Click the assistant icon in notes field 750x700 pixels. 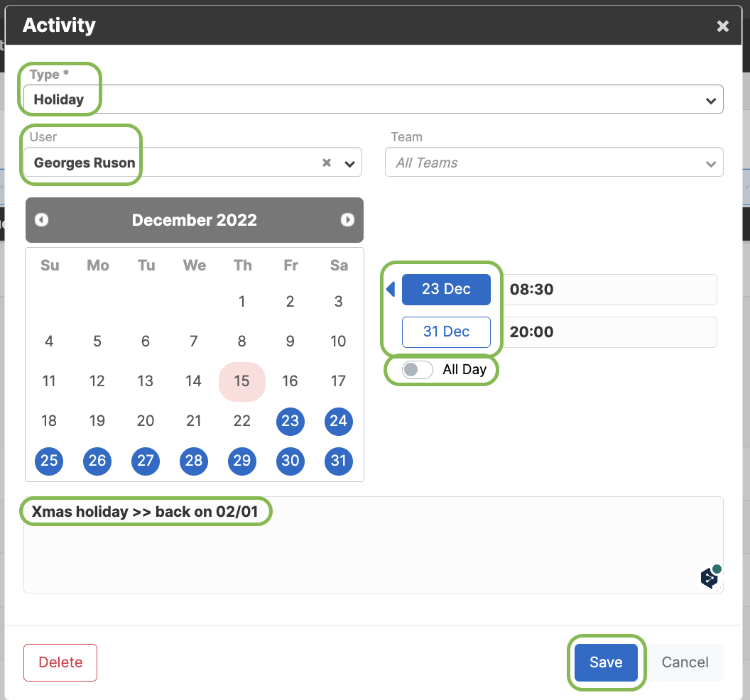coord(711,576)
